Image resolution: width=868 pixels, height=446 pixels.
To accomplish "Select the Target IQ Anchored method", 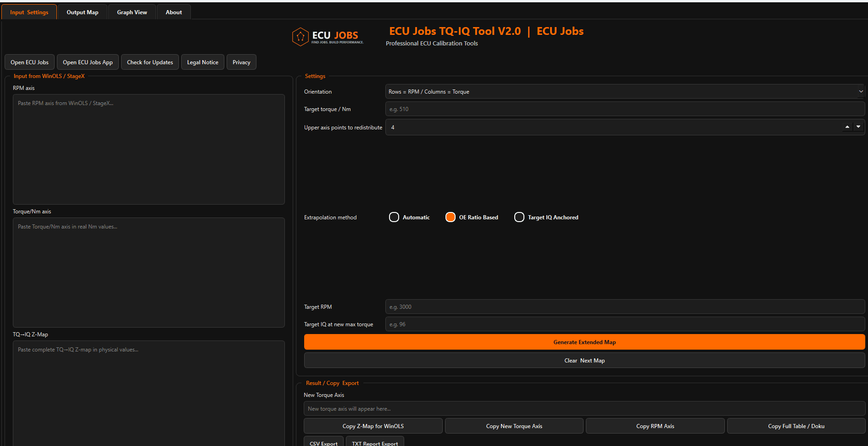I will [546, 217].
